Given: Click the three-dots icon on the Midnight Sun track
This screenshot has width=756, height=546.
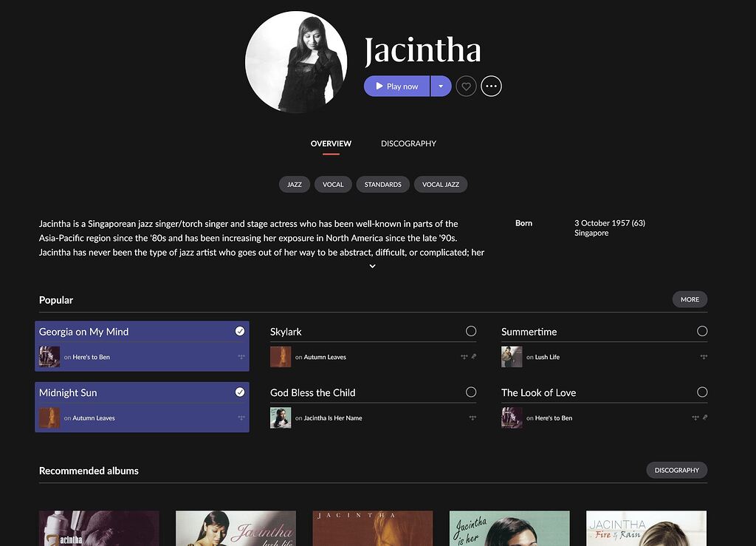Looking at the screenshot, I should pos(241,417).
